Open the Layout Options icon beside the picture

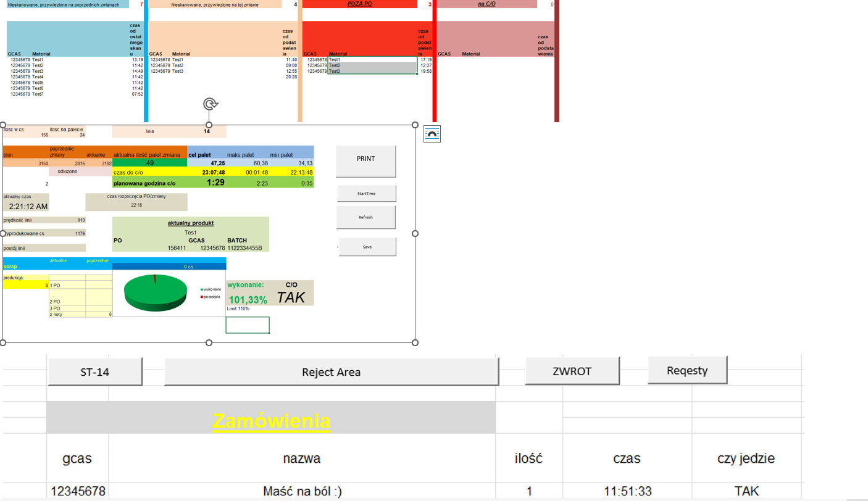point(432,134)
